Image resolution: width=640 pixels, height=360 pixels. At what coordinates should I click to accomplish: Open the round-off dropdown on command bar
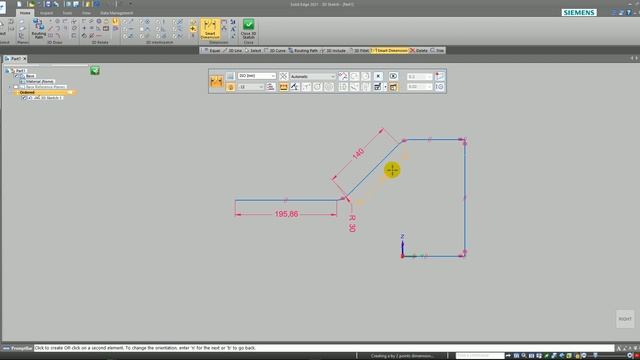click(x=251, y=87)
